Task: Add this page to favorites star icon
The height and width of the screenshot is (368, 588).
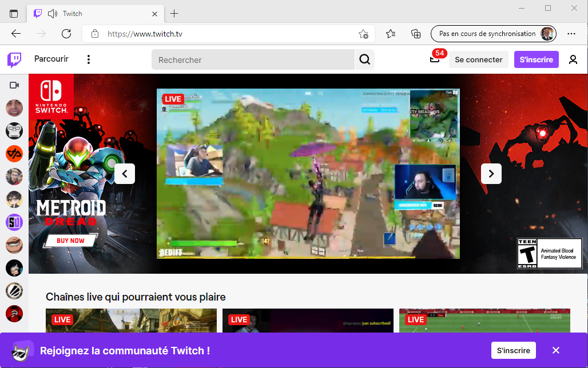Action: coord(363,34)
